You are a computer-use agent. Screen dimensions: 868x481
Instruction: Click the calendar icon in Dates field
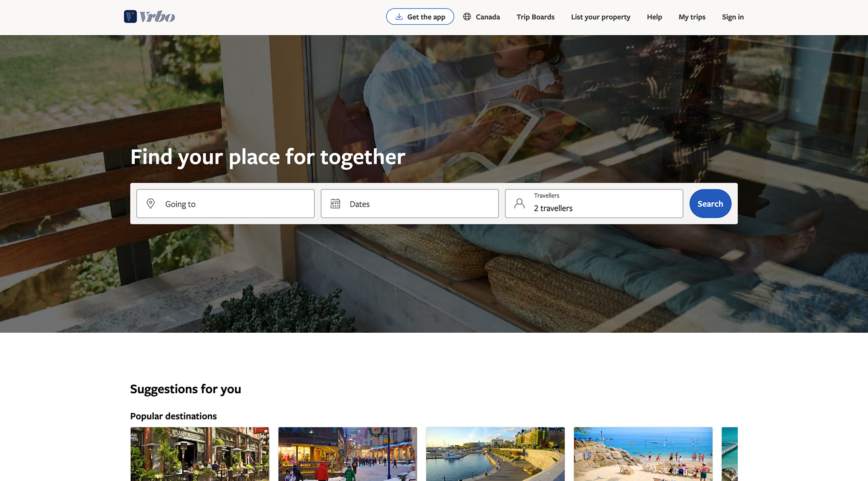(335, 203)
